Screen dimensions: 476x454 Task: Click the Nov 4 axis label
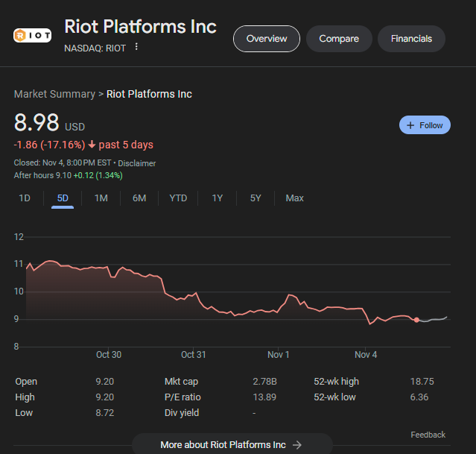coord(366,355)
